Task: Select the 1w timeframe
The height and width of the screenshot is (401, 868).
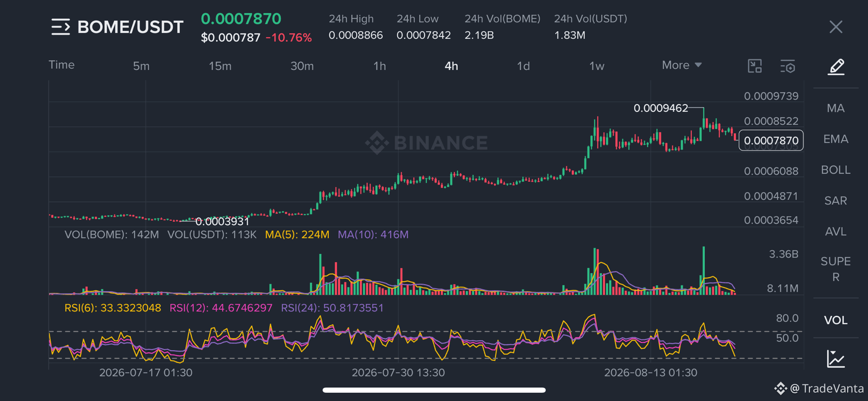Action: (x=597, y=66)
